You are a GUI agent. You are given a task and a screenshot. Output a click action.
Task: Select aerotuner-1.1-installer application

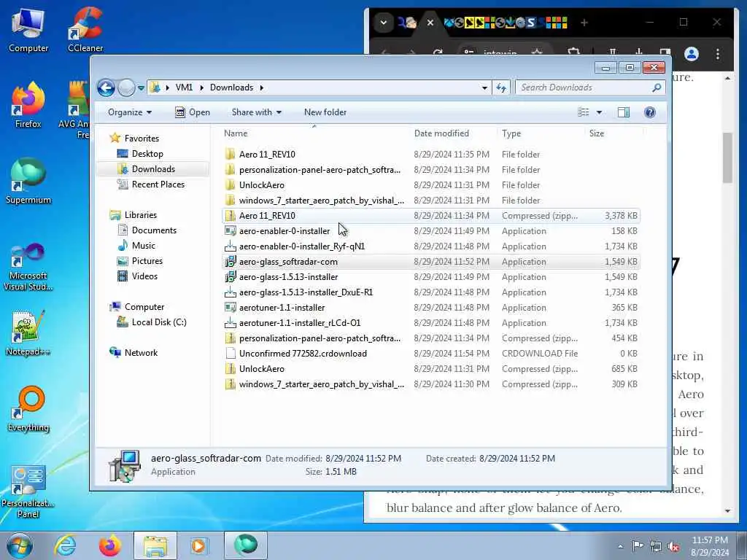(430, 308)
